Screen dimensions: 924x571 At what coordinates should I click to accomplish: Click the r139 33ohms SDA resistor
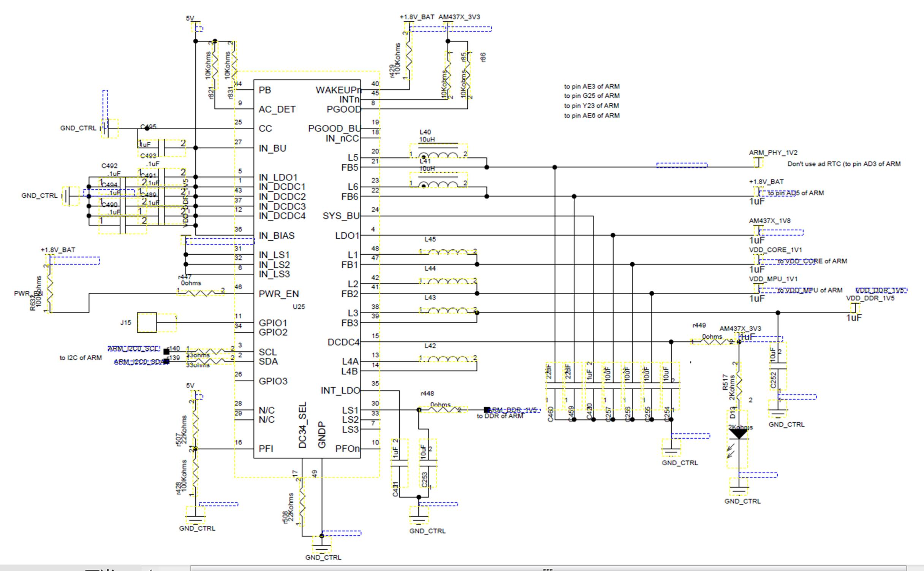coord(210,360)
